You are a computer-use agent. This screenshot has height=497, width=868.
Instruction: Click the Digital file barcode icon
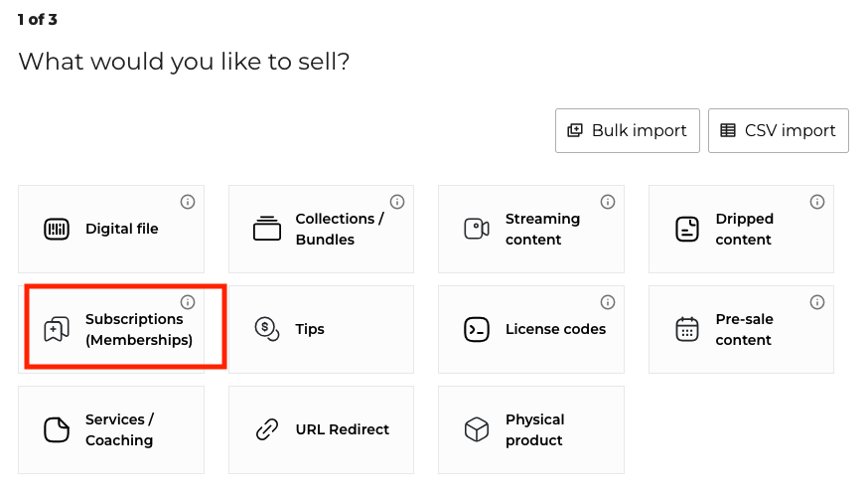[x=57, y=230]
